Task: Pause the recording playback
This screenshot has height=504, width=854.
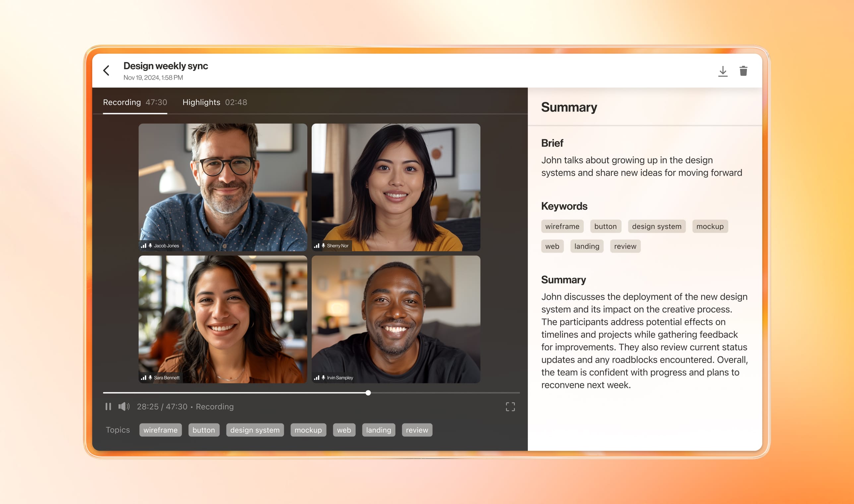Action: (x=108, y=407)
